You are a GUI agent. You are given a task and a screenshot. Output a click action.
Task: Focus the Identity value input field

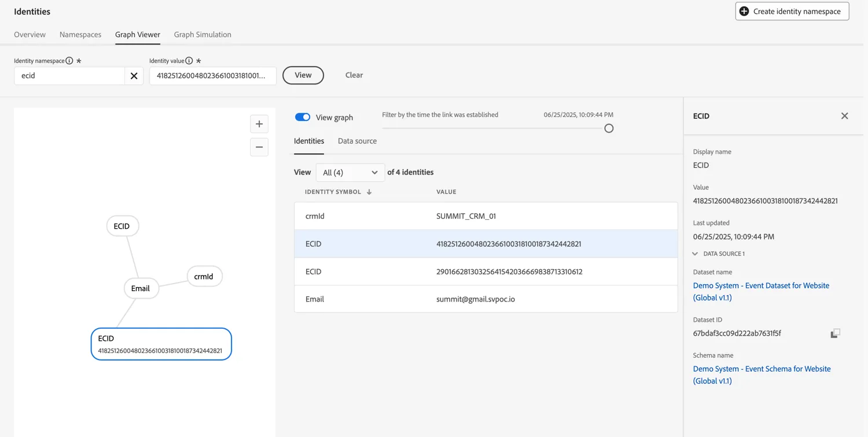click(213, 76)
